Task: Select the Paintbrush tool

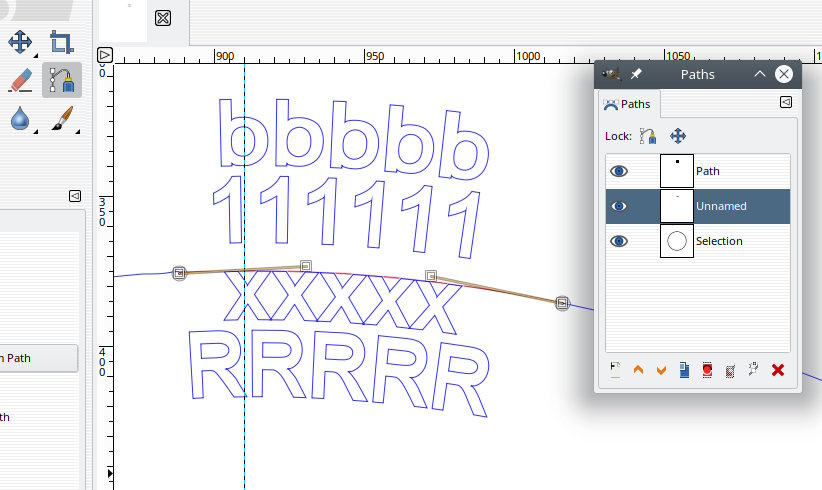Action: click(62, 119)
